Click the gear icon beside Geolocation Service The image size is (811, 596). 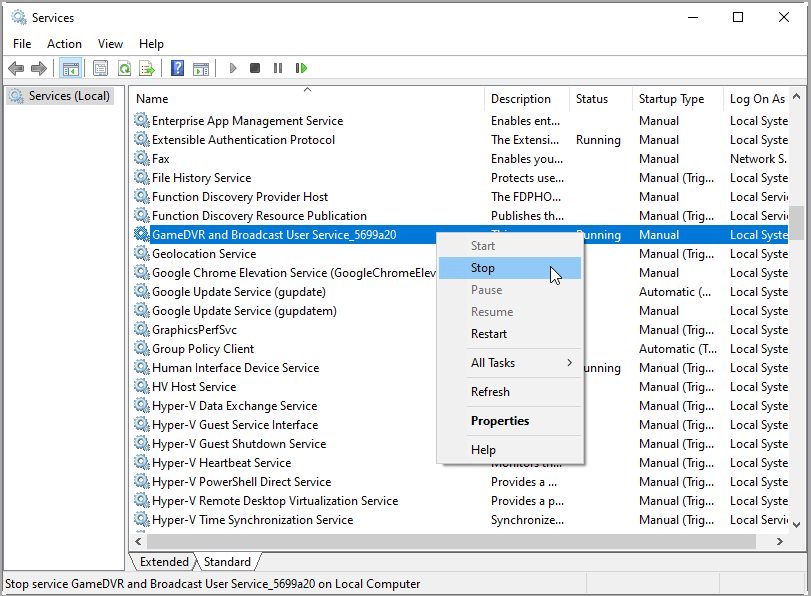pos(142,254)
